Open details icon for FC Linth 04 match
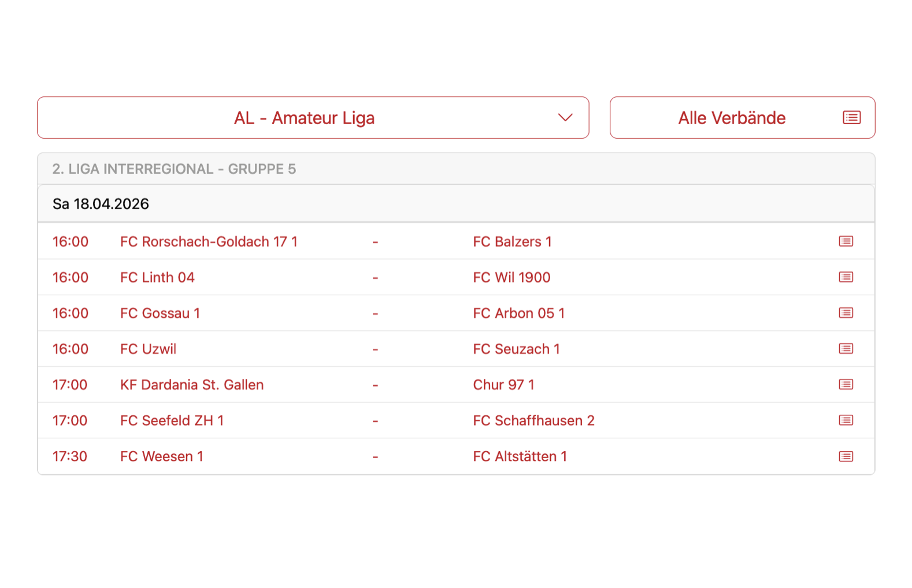The height and width of the screenshot is (588, 912). pyautogui.click(x=846, y=277)
